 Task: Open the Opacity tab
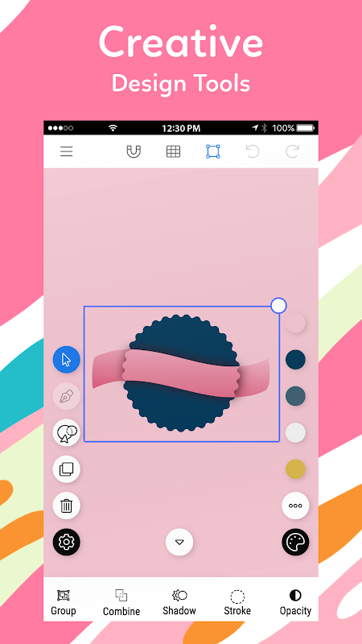(295, 602)
